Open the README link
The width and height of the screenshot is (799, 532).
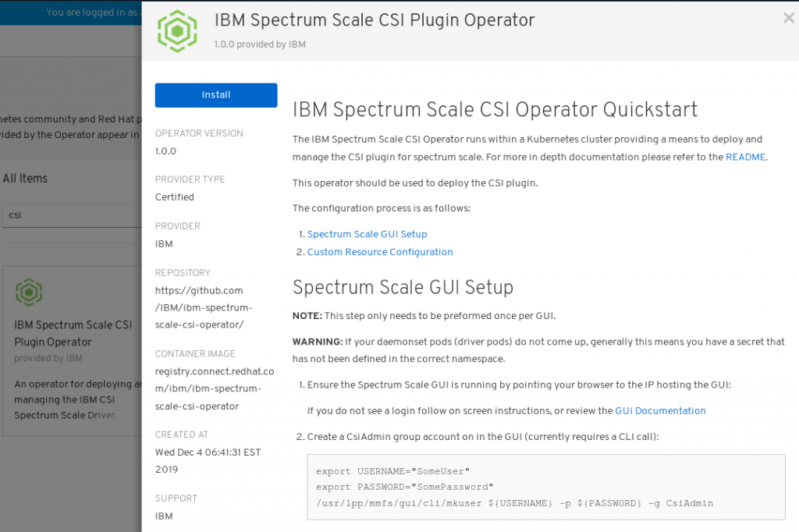[x=745, y=157]
